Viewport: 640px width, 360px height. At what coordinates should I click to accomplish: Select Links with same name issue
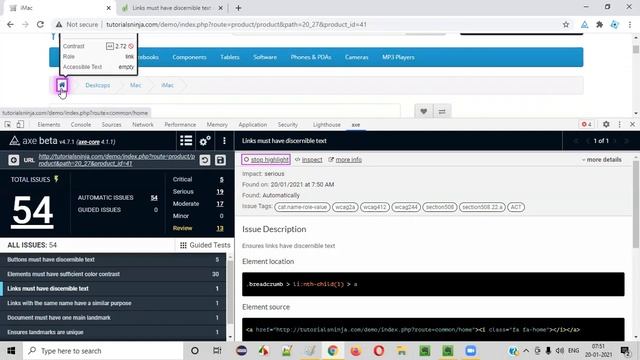pos(113,303)
